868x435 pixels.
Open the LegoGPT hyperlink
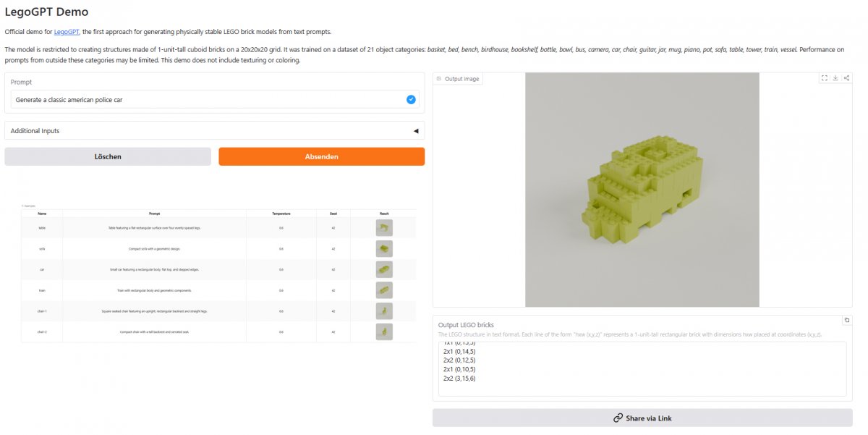(67, 32)
